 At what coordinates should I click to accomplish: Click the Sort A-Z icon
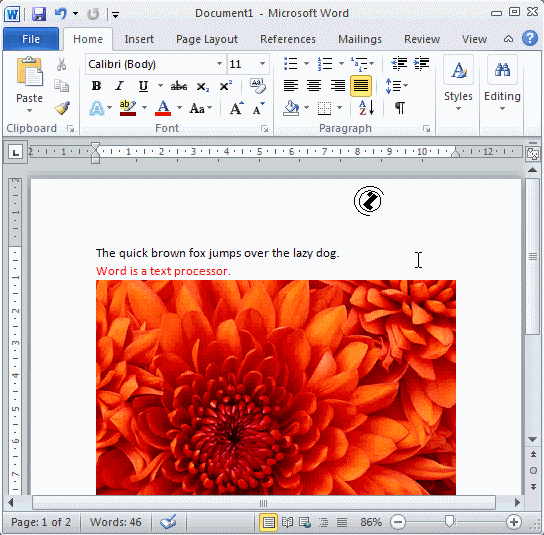pos(366,108)
